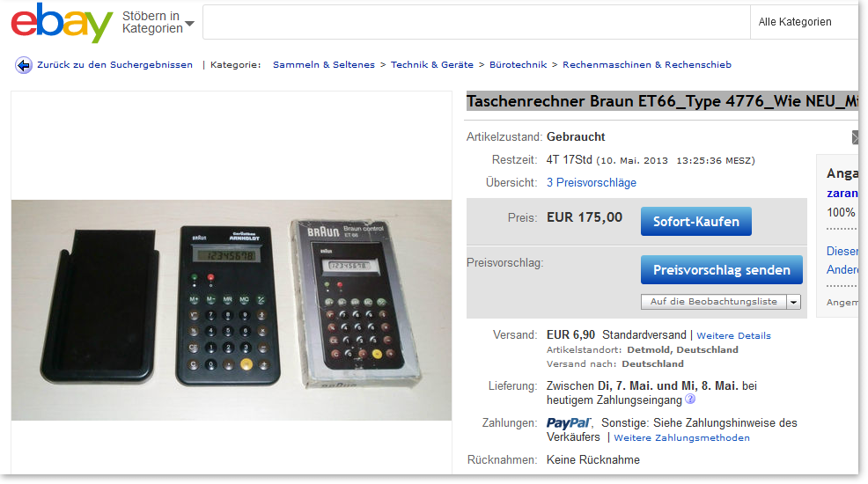The height and width of the screenshot is (484, 868).
Task: Click Preisvorschlag senden button
Action: point(721,270)
